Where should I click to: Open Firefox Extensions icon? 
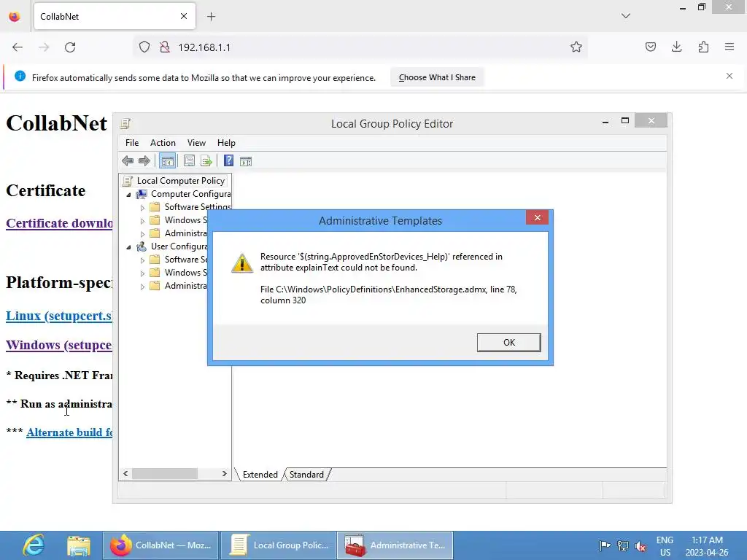coord(703,47)
